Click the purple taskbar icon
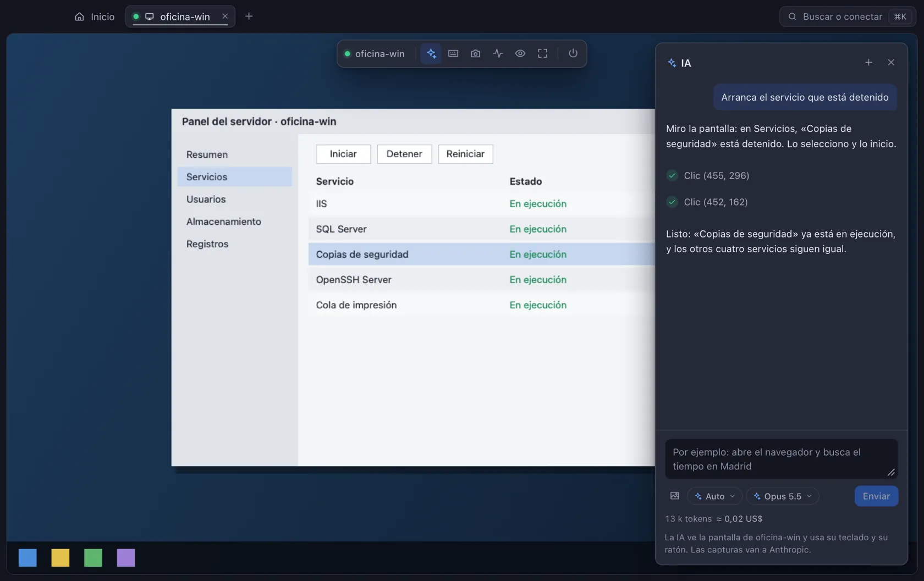Screen dimensions: 924x581 126,557
